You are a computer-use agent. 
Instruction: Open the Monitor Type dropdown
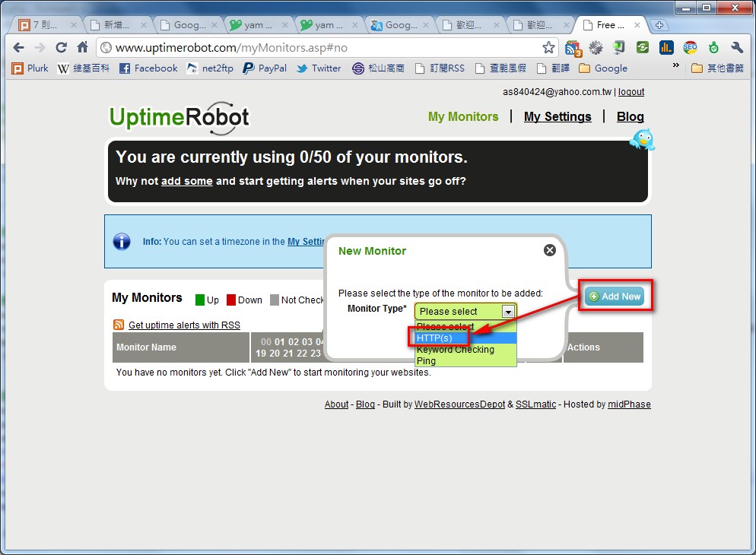[465, 311]
